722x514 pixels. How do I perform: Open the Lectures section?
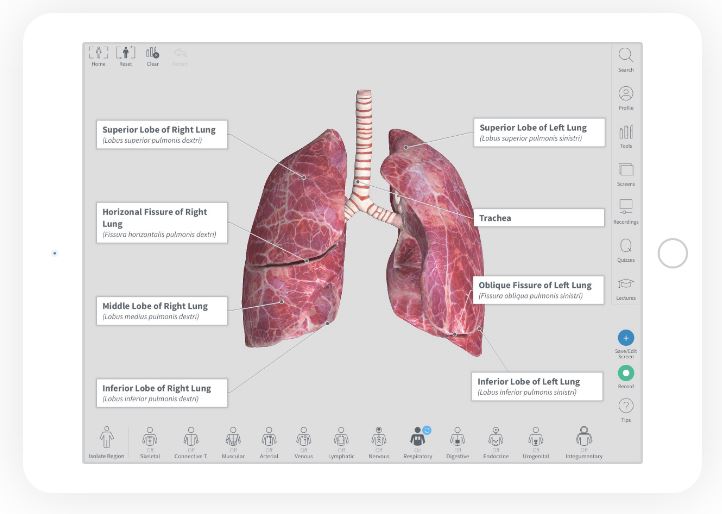(x=625, y=284)
